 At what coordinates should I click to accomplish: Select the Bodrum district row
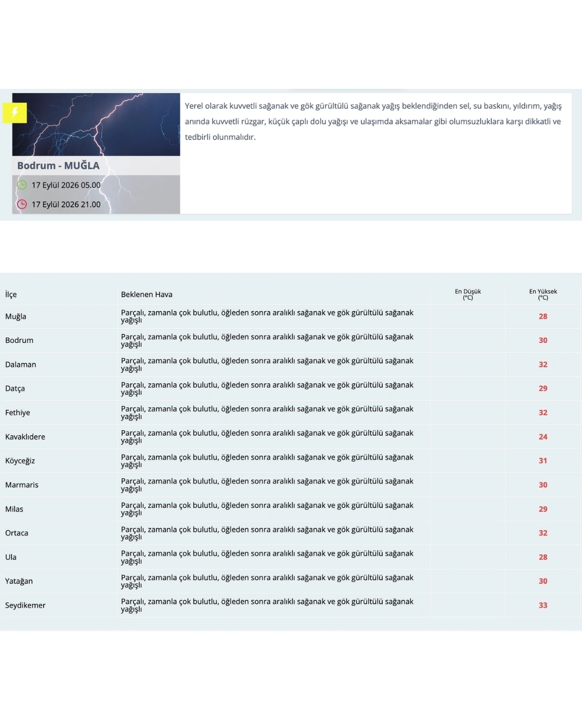coord(291,340)
